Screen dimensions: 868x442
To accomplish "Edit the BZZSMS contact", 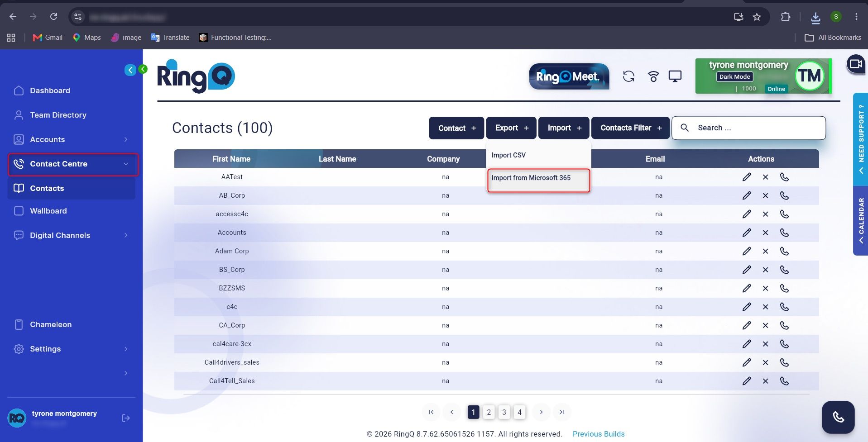I will pos(747,288).
